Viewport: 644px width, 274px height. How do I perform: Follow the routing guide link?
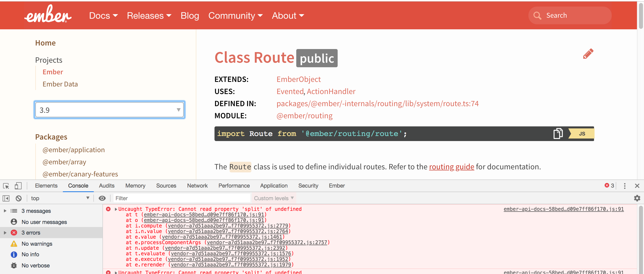coord(451,167)
